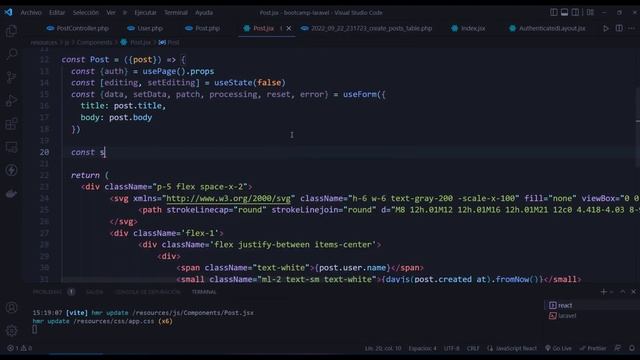Click the Lín. 20, col. 10 status item

tap(383, 348)
